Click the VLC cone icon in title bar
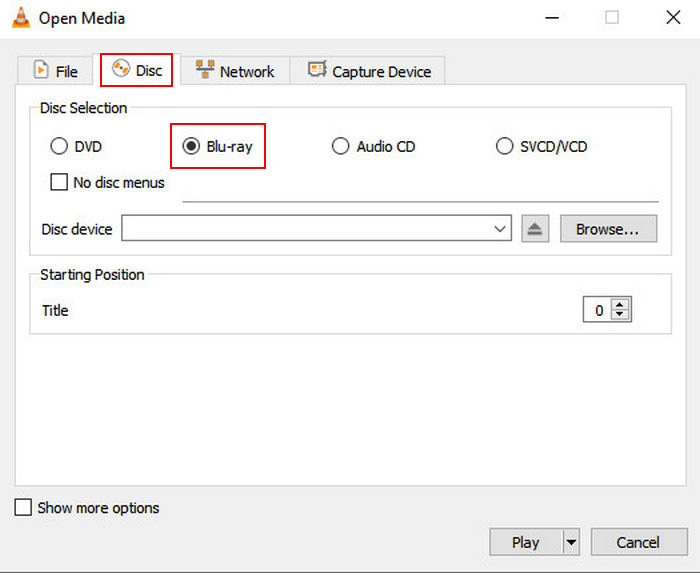Screen dimensions: 700x573 [20, 18]
